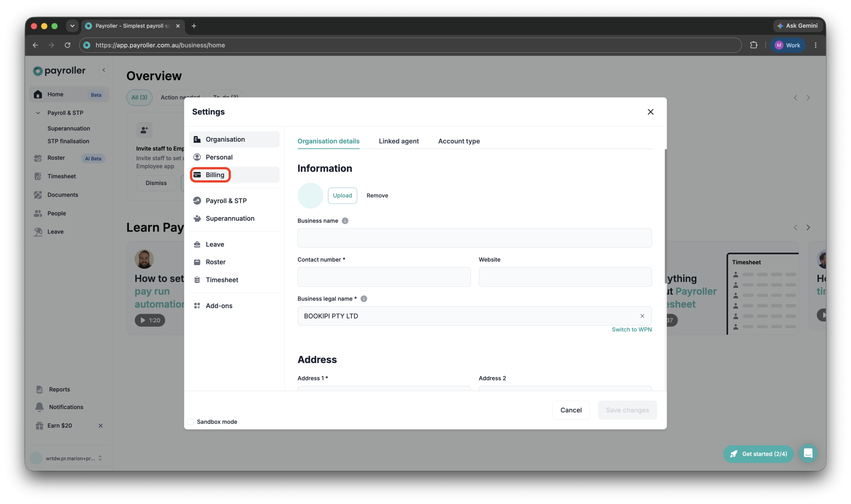Screen dimensions: 851x504
Task: Collapse the payroller sidebar
Action: 104,70
